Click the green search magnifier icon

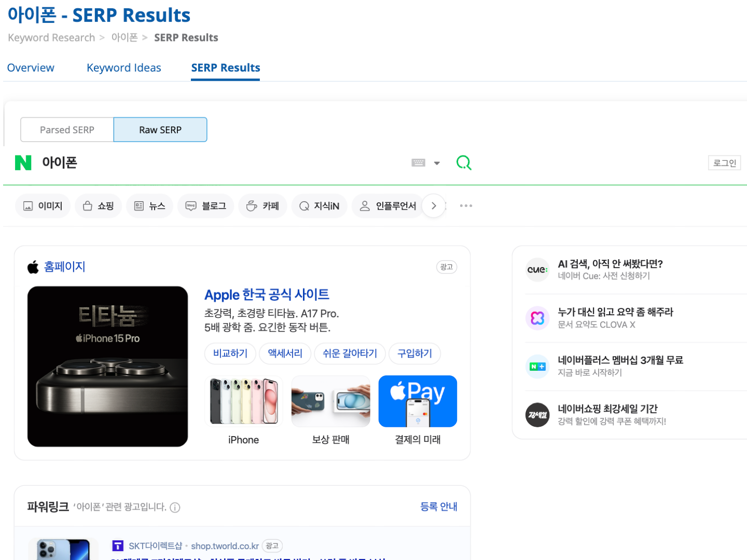pyautogui.click(x=464, y=163)
